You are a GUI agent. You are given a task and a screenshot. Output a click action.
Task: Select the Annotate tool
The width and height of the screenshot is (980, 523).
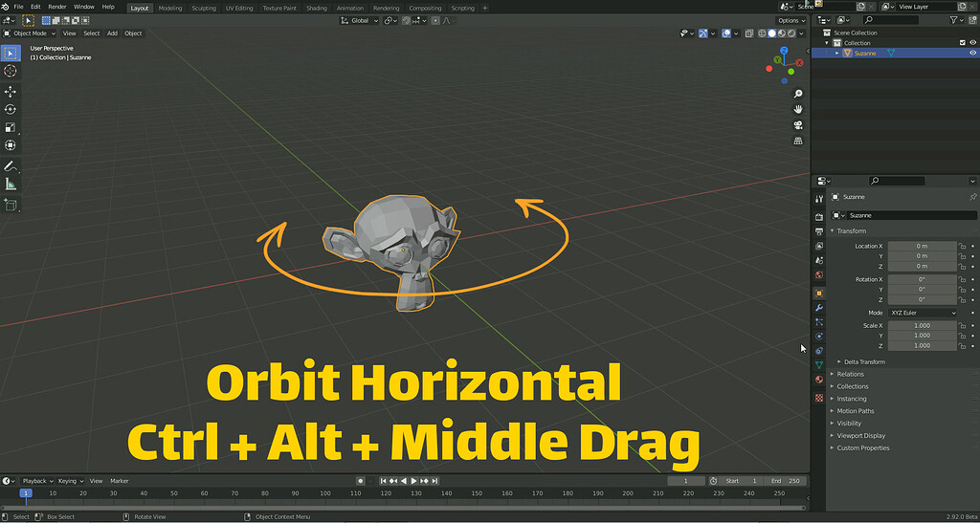coord(10,166)
